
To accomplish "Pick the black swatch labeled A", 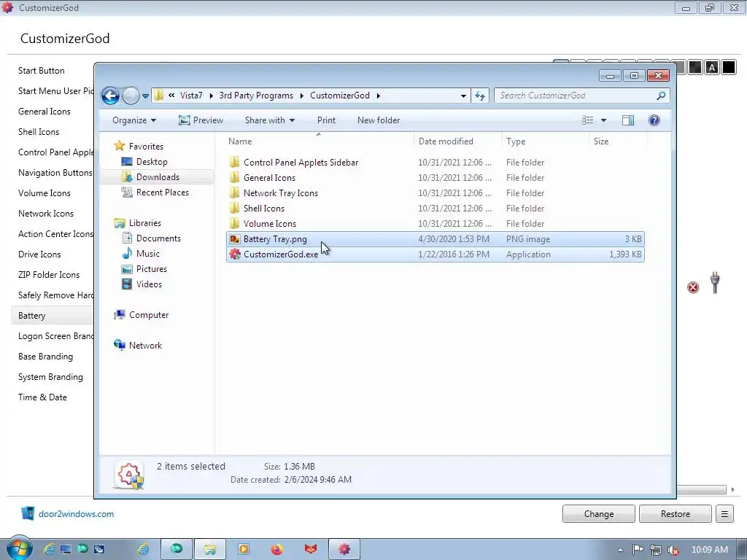I will tap(712, 68).
